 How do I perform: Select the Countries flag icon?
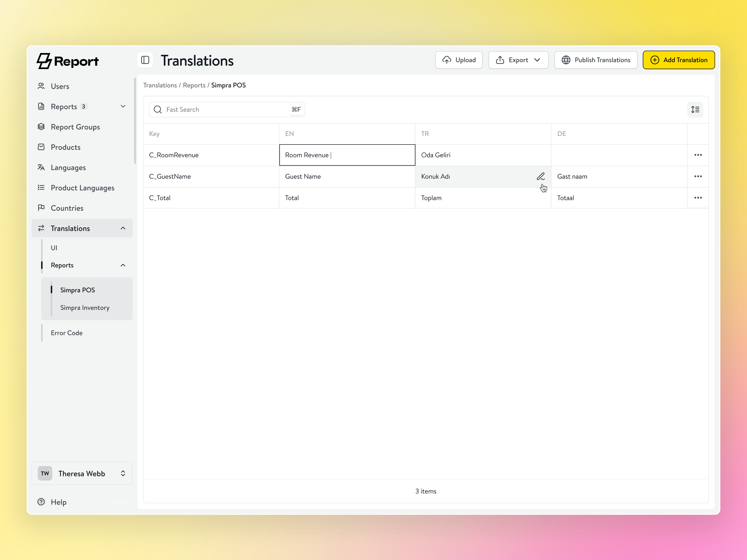point(41,208)
